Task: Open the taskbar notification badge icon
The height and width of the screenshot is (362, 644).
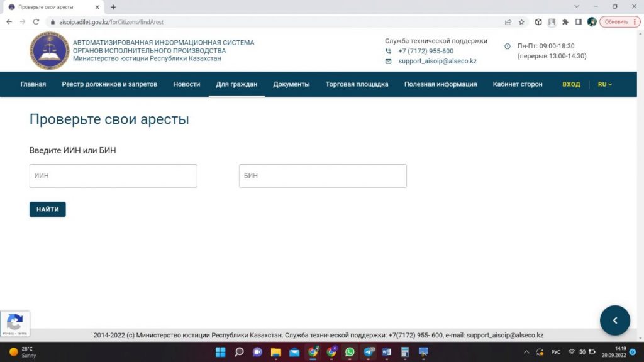Action: [633, 352]
